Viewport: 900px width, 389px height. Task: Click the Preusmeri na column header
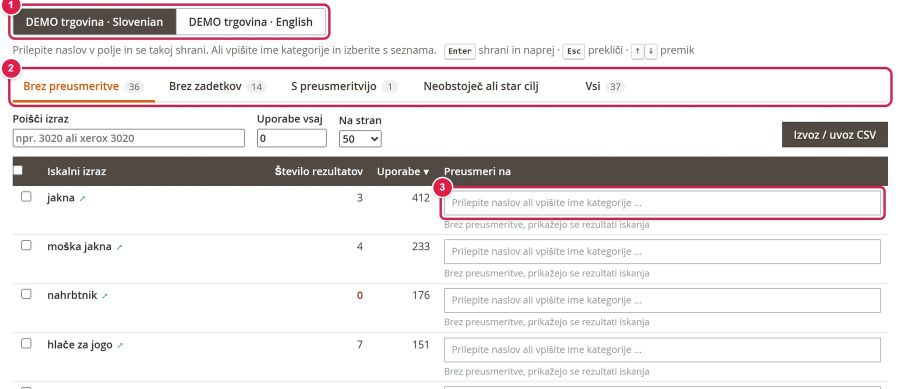tap(478, 172)
